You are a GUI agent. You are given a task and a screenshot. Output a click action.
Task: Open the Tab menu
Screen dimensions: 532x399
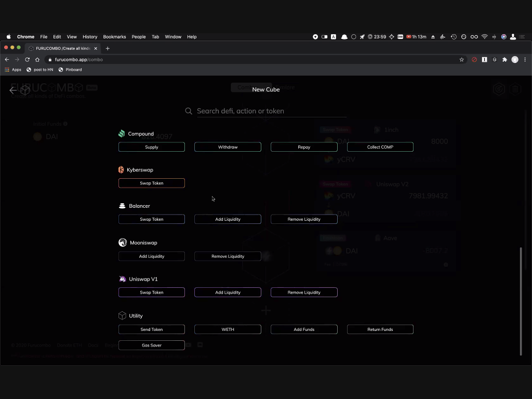coord(155,37)
